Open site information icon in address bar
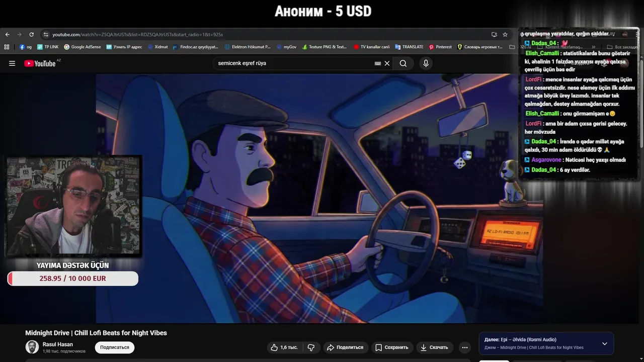The image size is (644, 362). pos(46,35)
